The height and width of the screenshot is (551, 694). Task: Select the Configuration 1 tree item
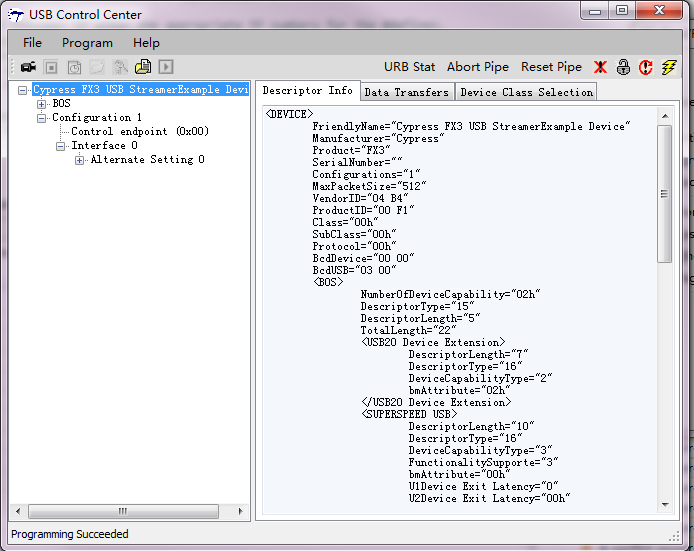pos(97,118)
